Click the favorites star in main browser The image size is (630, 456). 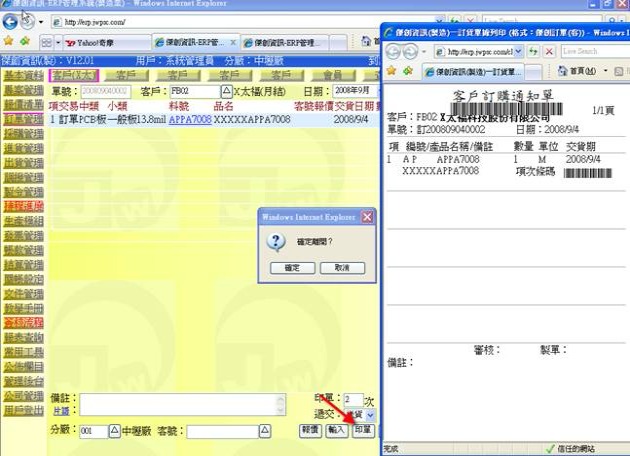point(8,42)
